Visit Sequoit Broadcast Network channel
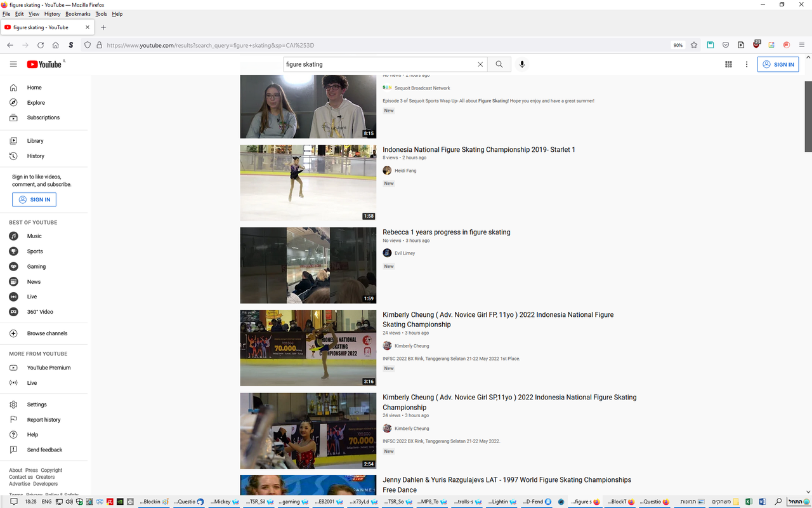 422,88
